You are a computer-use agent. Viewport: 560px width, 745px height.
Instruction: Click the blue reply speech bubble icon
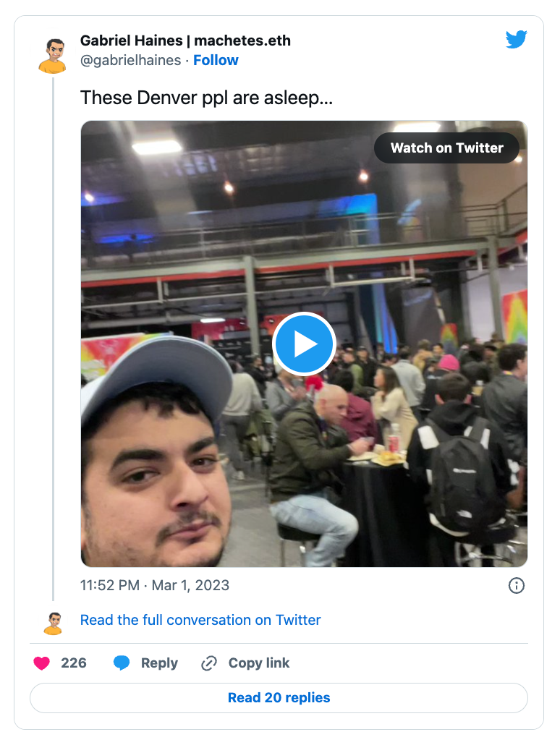[122, 663]
